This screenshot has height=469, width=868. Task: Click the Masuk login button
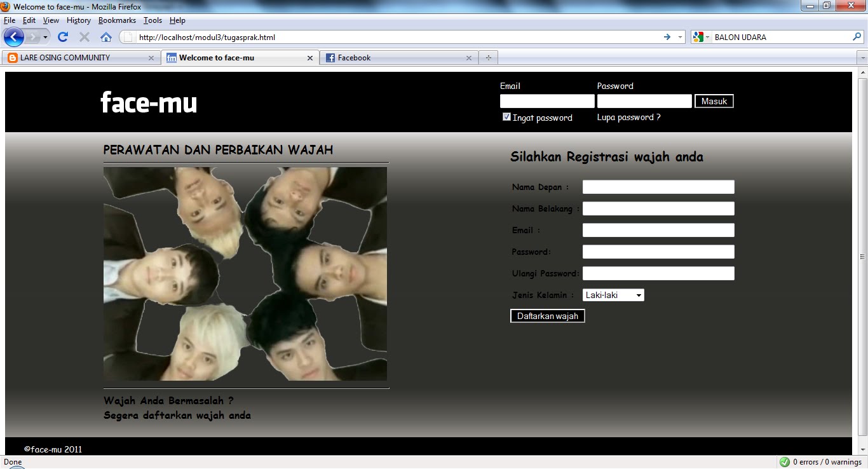[x=714, y=101]
